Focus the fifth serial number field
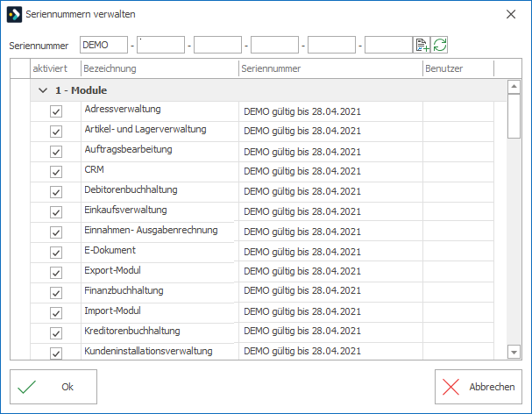This screenshot has width=532, height=414. tap(332, 45)
